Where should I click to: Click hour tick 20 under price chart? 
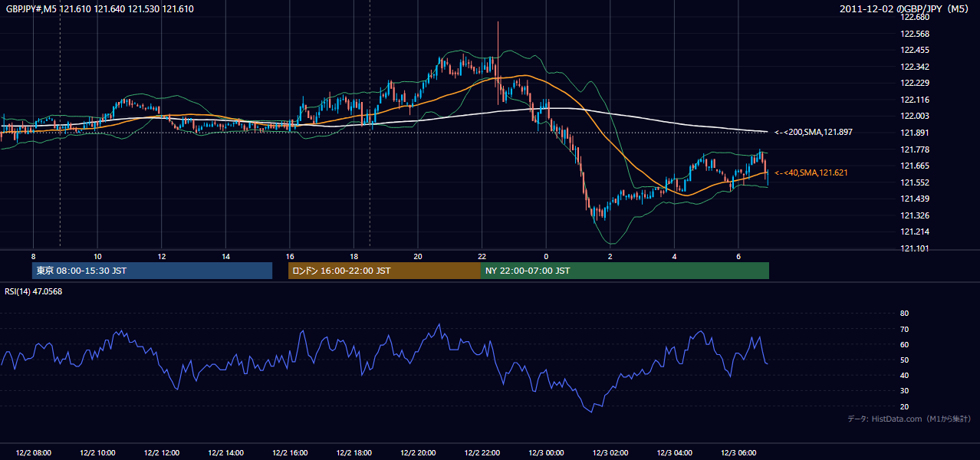(x=417, y=256)
